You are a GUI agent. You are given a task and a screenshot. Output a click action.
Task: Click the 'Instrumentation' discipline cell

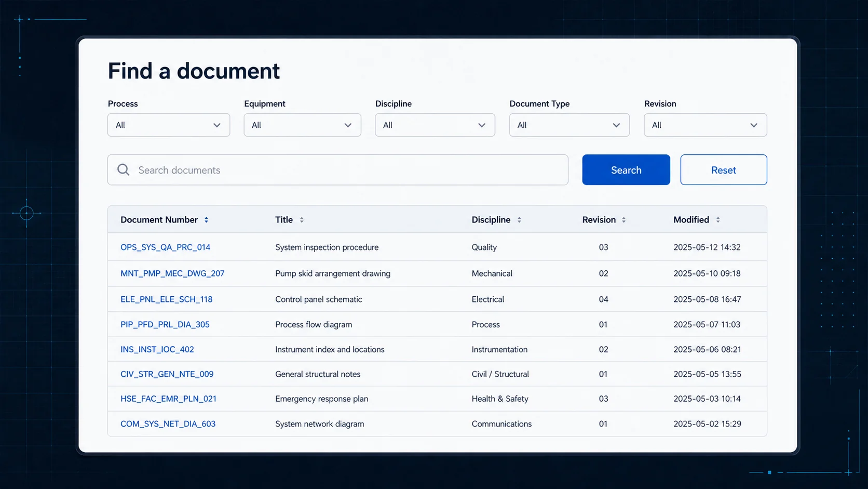(499, 349)
